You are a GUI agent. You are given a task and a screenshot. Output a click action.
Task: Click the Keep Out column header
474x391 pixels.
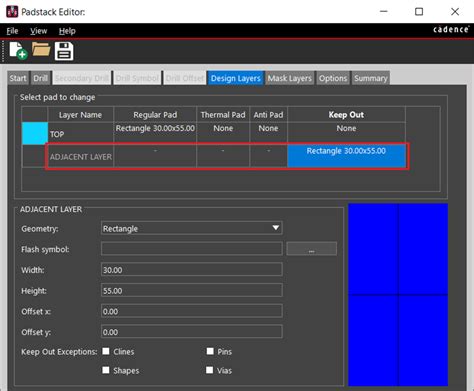coord(346,115)
